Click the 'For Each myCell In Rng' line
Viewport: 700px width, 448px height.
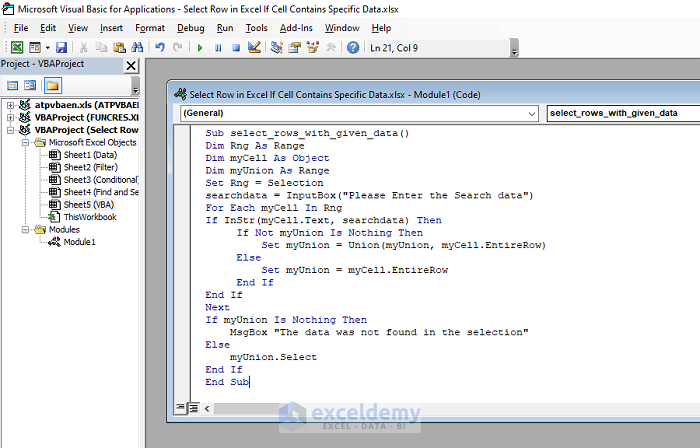[274, 208]
